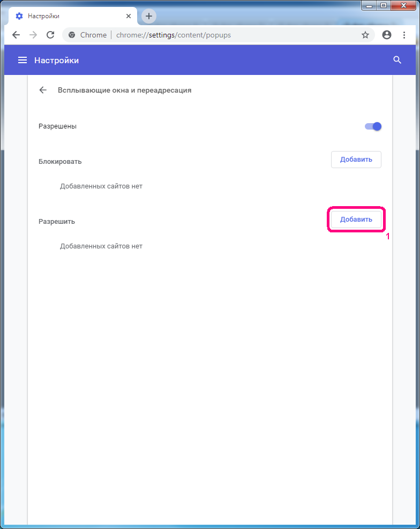Viewport: 420px width, 529px height.
Task: Open Chrome three-dot menu
Action: point(404,35)
